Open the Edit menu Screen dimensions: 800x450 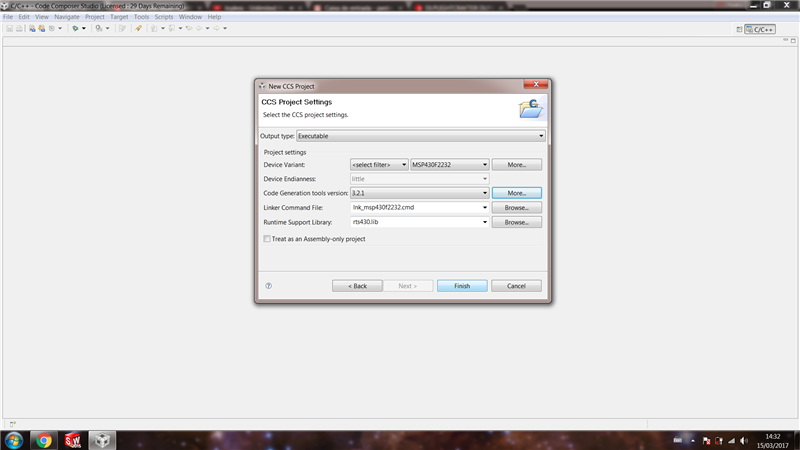click(x=24, y=17)
